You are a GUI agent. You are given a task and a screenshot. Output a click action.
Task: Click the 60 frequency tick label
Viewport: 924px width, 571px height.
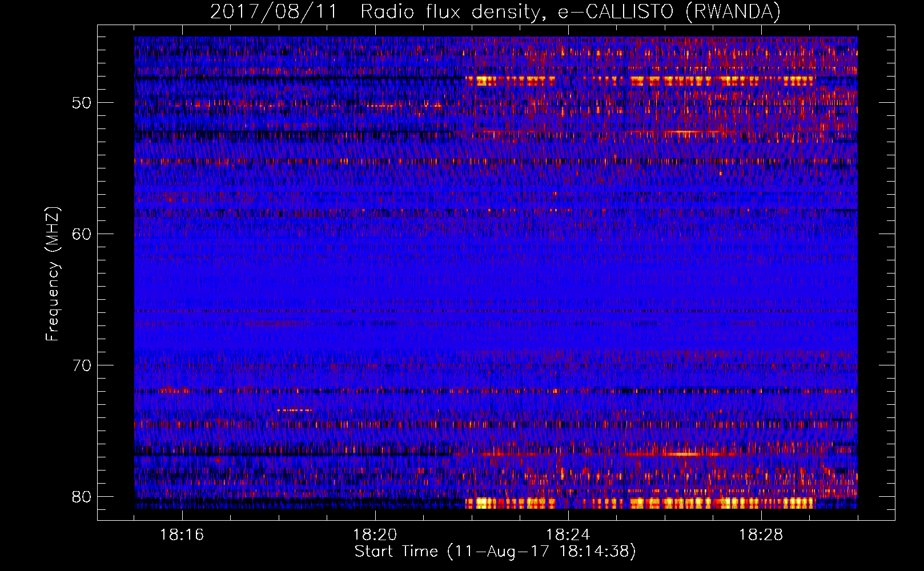(x=82, y=234)
